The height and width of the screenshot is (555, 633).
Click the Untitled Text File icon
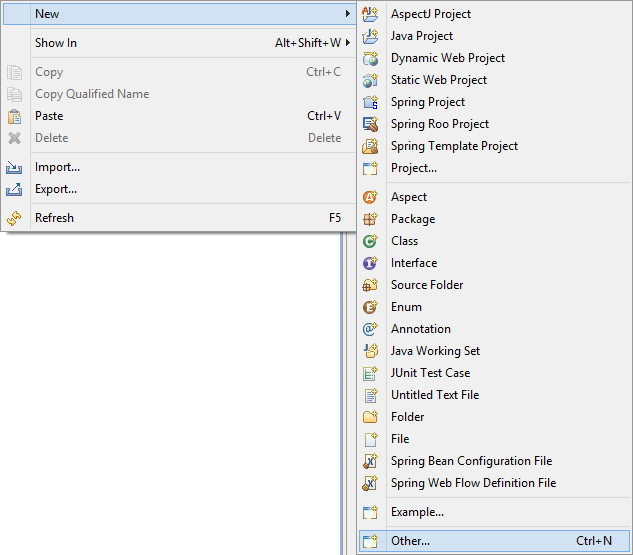[x=370, y=395]
